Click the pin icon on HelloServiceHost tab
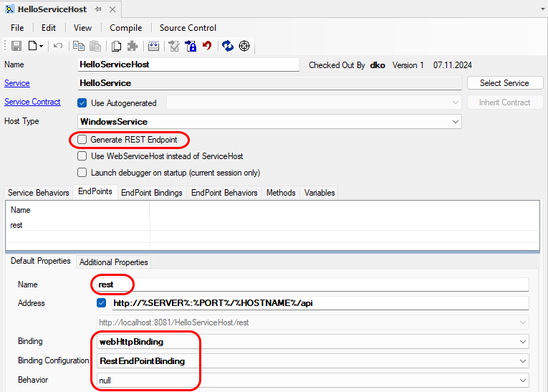 [98, 9]
